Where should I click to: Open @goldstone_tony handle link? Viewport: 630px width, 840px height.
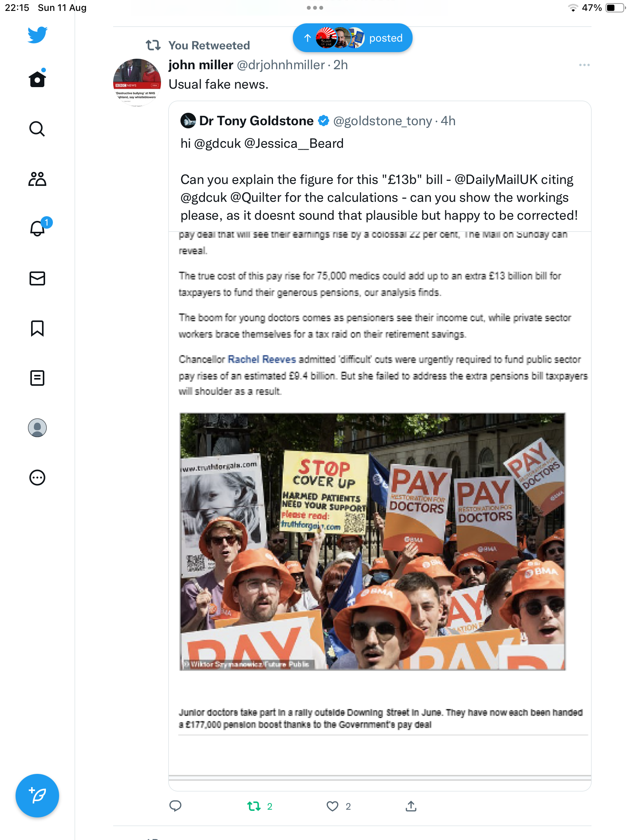(383, 121)
